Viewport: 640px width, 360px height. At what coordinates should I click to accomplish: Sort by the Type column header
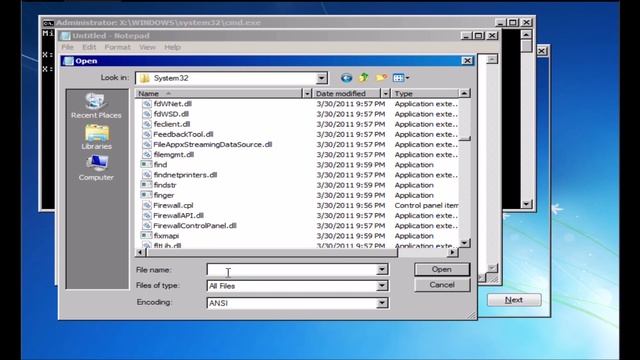(424, 93)
